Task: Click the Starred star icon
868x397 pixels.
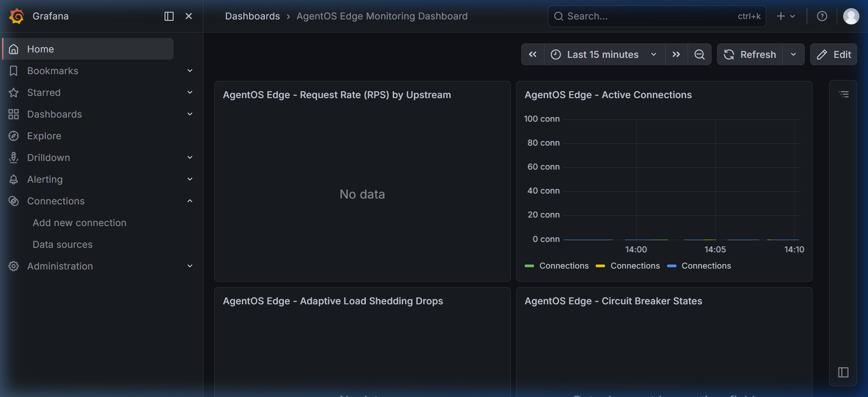Action: point(14,93)
